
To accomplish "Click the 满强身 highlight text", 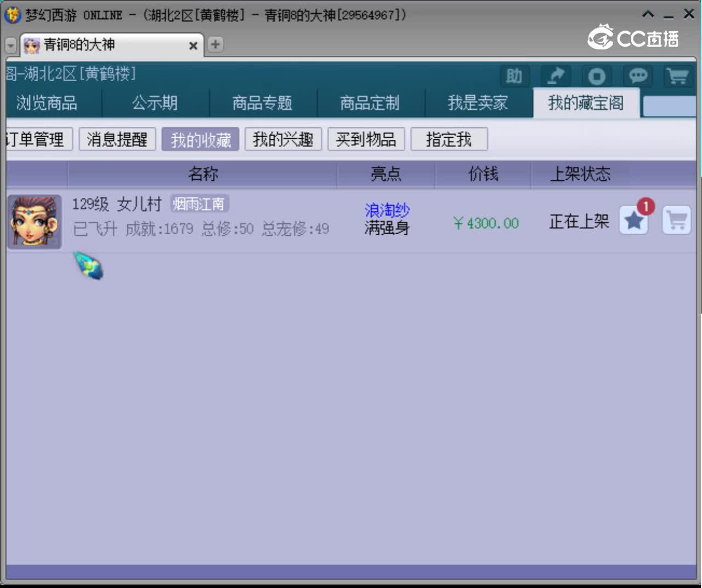I will (387, 228).
